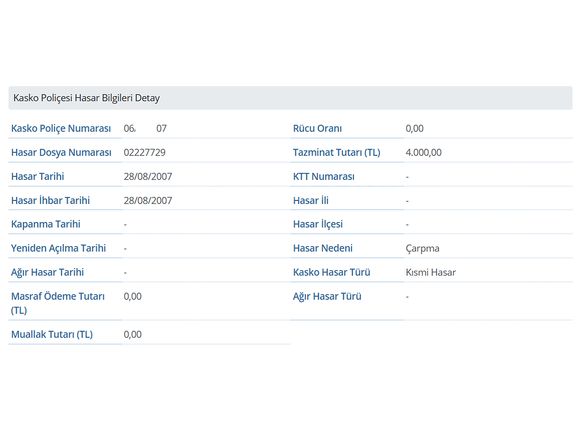Click the Masraf Ödeme Tutarı (TL) label
Image resolution: width=580 pixels, height=435 pixels.
coord(58,303)
